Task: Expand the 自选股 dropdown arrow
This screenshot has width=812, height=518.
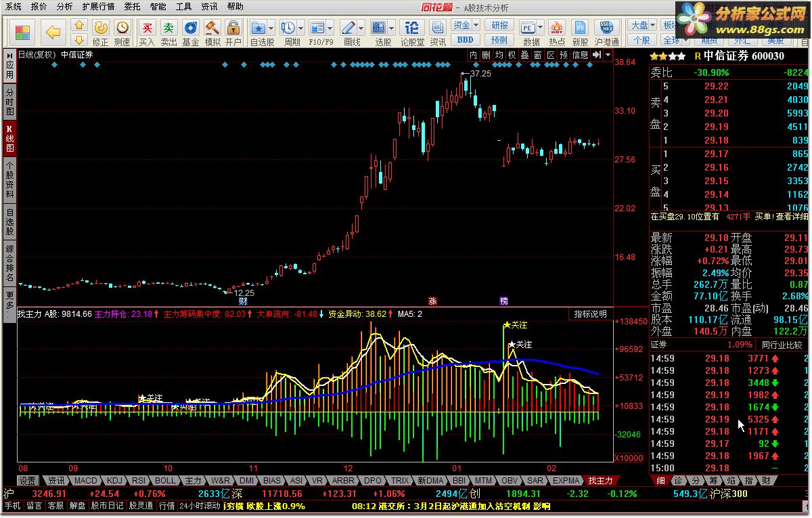Action: click(x=271, y=28)
